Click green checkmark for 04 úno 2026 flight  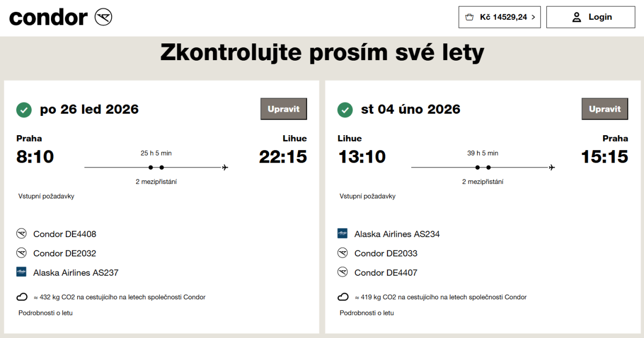coord(345,110)
